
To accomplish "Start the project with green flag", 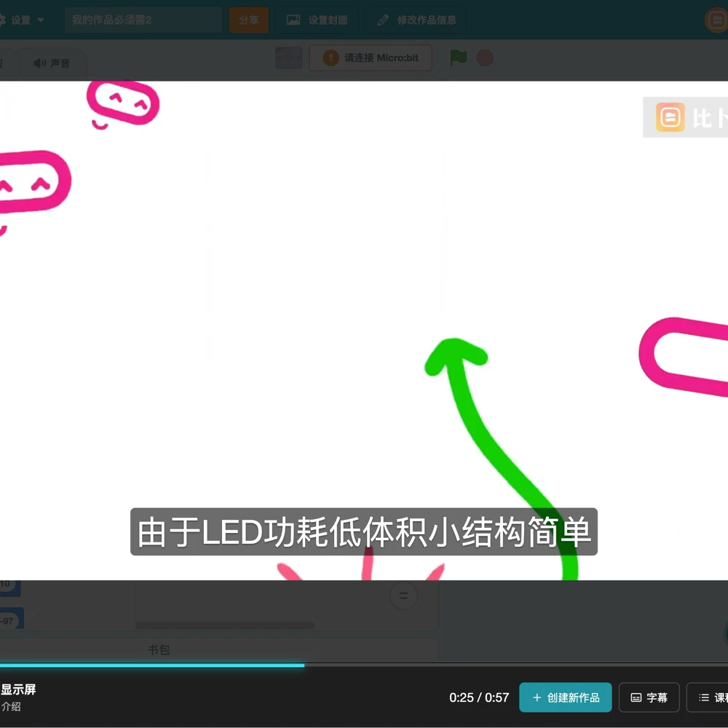I will pyautogui.click(x=458, y=58).
